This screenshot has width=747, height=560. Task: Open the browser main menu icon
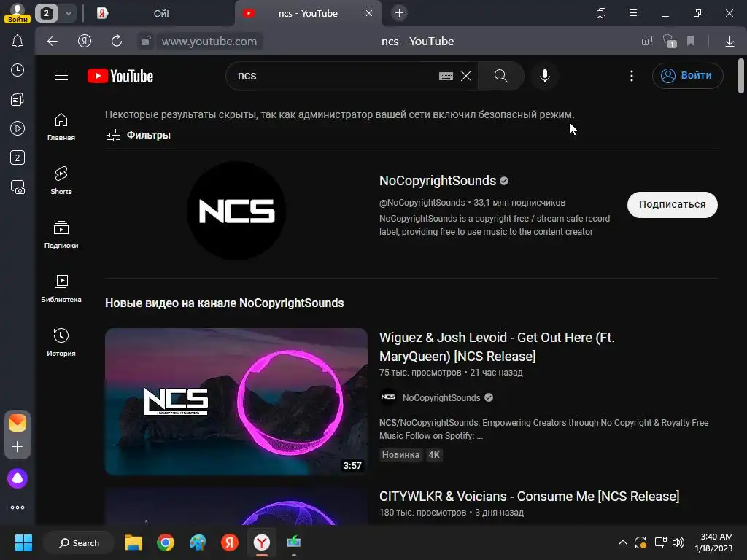(633, 13)
